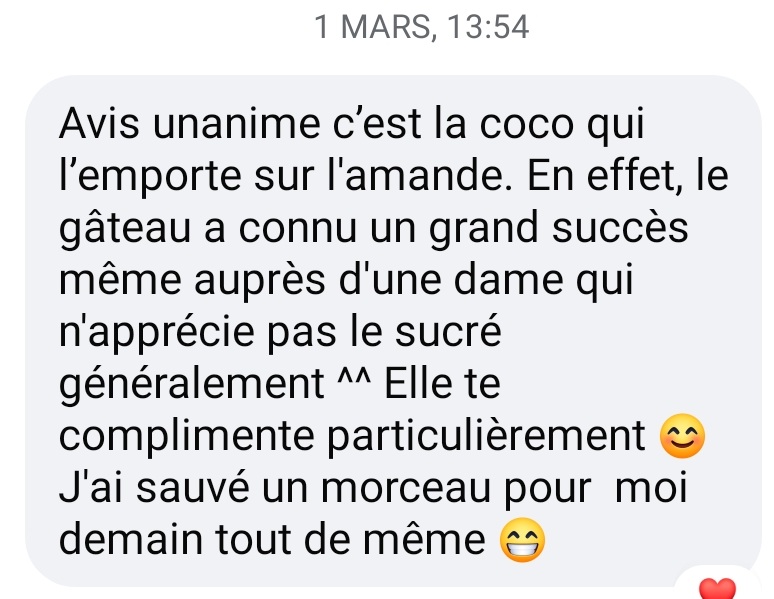774x599 pixels.
Task: Click the word "gâteau" in the message
Action: [125, 228]
